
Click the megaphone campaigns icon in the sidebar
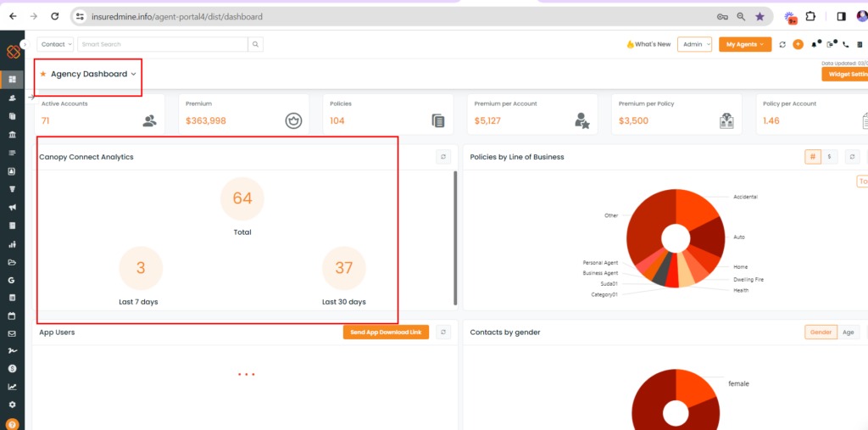tap(12, 207)
